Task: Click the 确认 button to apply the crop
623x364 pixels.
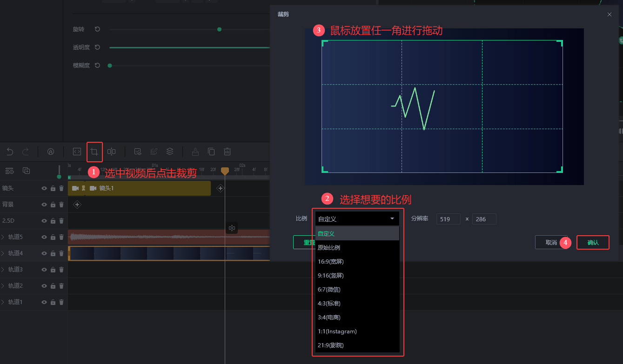Action: coord(593,243)
